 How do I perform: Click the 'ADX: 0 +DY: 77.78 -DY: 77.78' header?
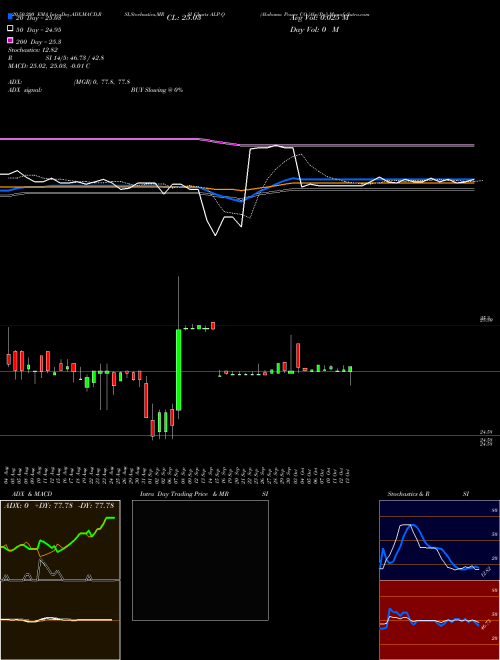point(59,506)
